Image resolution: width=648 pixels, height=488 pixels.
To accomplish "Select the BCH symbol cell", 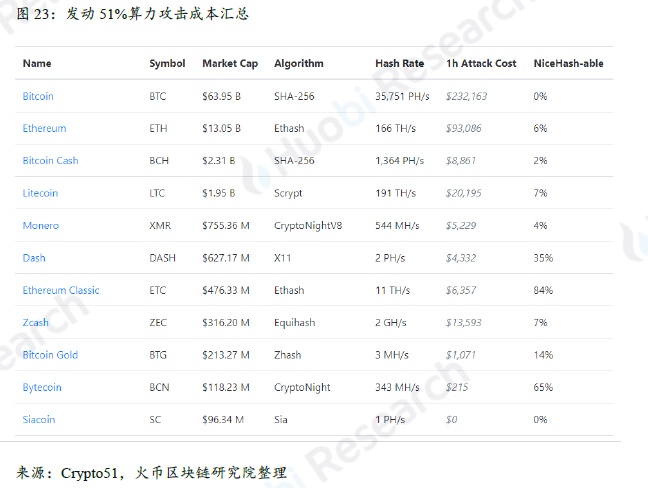I will pyautogui.click(x=159, y=161).
